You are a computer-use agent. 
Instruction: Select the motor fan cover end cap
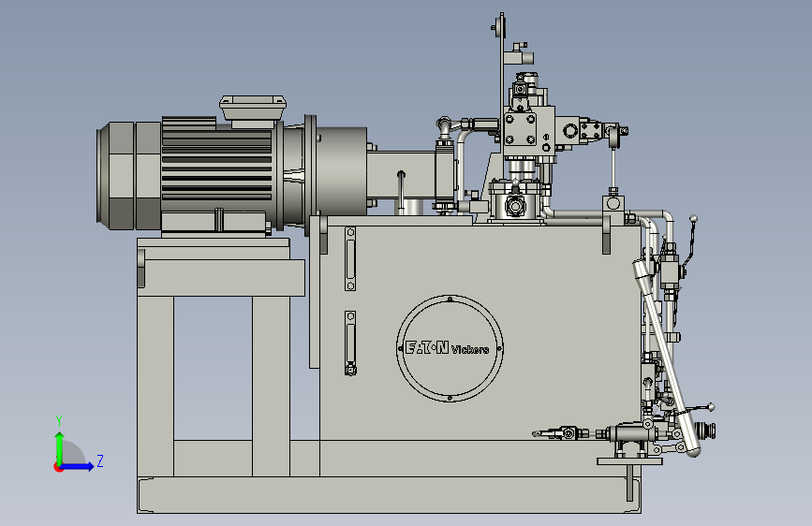pyautogui.click(x=128, y=176)
